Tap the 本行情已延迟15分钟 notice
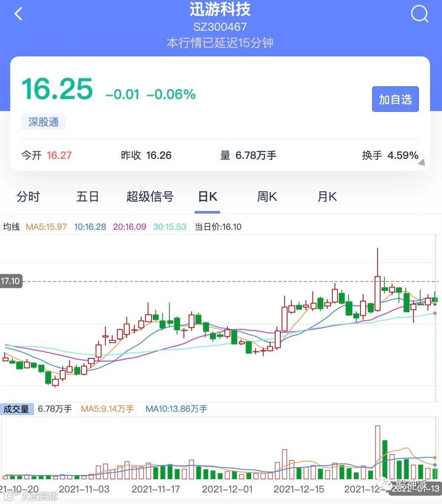The image size is (442, 504). coord(220,43)
